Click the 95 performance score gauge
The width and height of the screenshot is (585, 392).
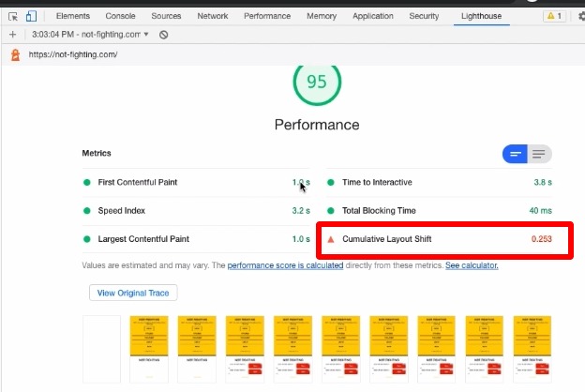[317, 83]
